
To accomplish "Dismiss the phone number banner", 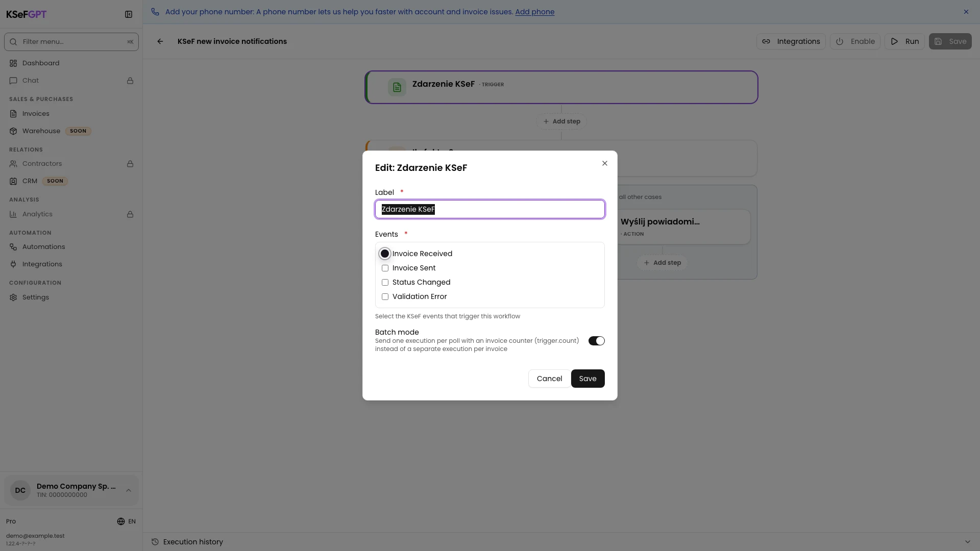I will click(x=966, y=12).
